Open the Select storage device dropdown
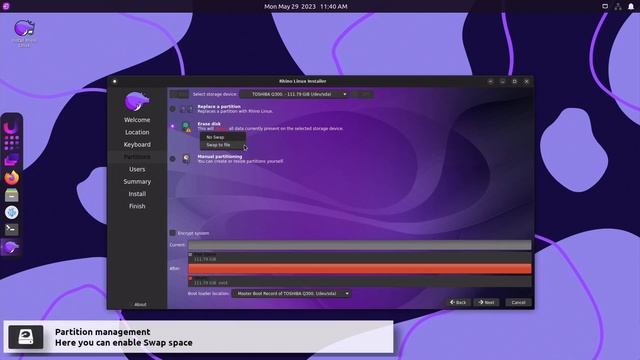 coord(294,94)
